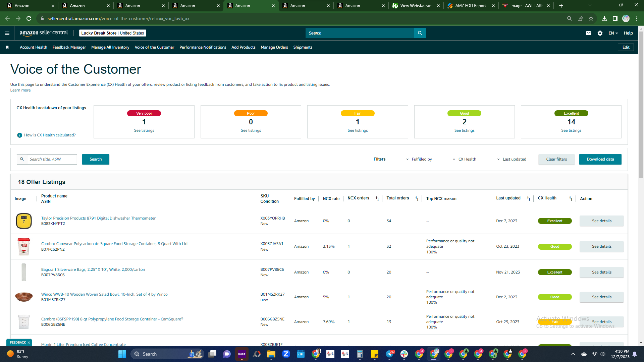Image resolution: width=644 pixels, height=362 pixels.
Task: Open Manage All Inventory menu item
Action: point(110,47)
